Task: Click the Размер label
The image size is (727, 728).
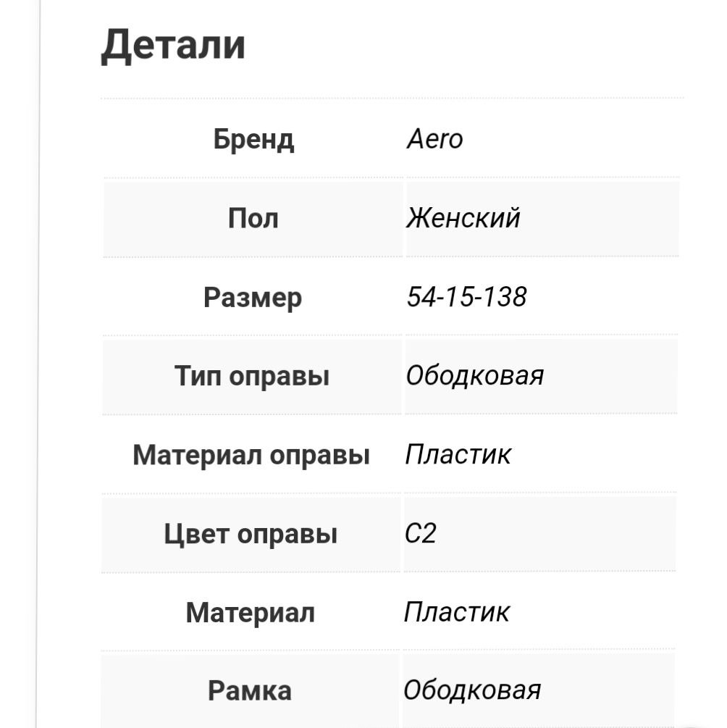Action: (253, 297)
